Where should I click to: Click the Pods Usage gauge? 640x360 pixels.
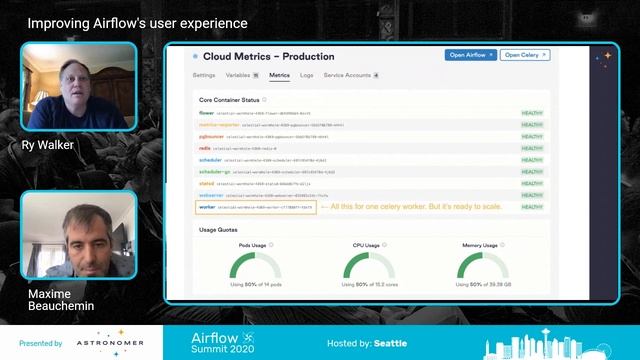click(255, 265)
